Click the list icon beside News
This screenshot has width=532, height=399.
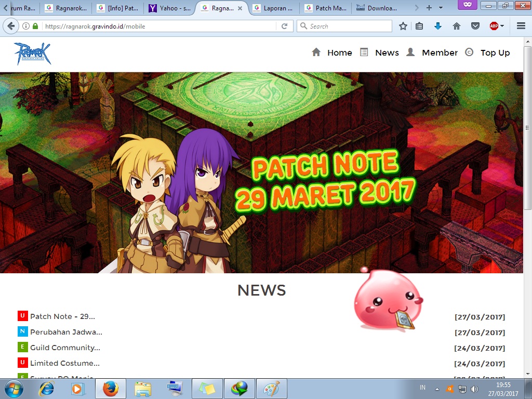coord(364,52)
